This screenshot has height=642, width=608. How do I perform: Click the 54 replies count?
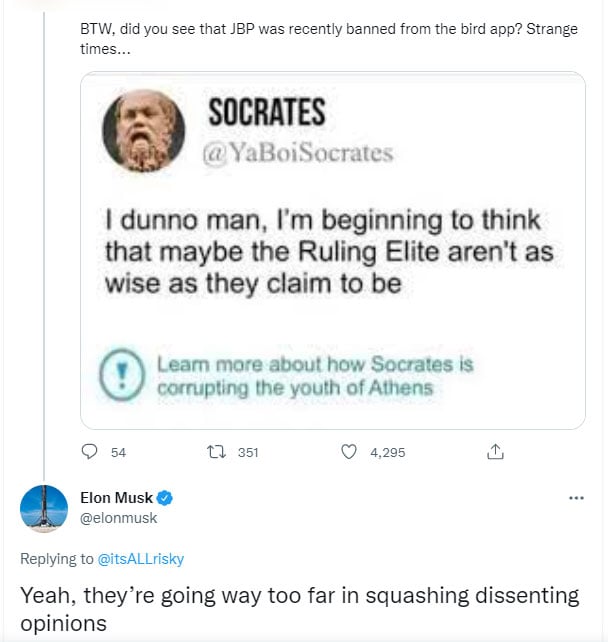click(x=118, y=452)
